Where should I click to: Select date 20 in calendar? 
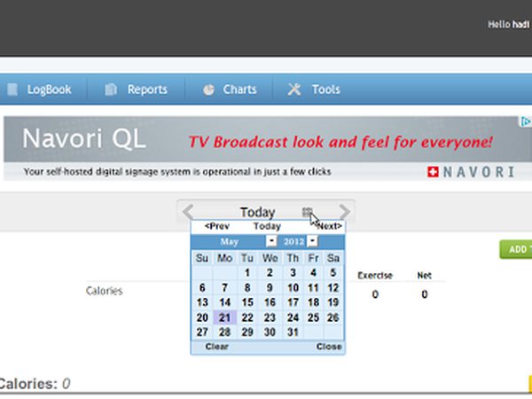[202, 317]
